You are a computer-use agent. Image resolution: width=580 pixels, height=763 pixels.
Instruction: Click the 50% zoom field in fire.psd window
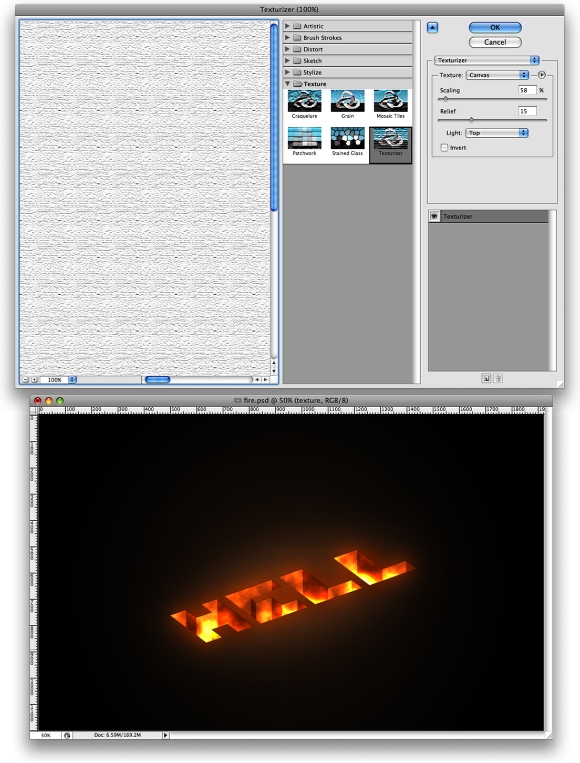point(46,735)
